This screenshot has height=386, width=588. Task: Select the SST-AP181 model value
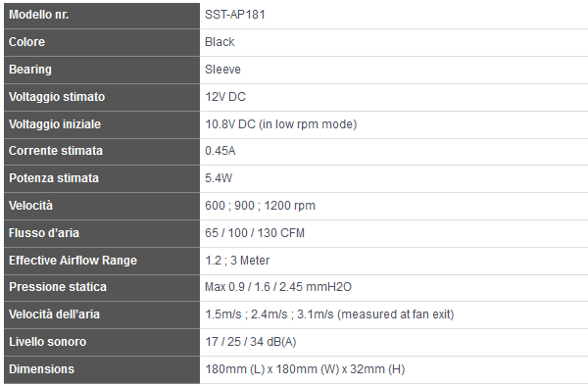(235, 15)
